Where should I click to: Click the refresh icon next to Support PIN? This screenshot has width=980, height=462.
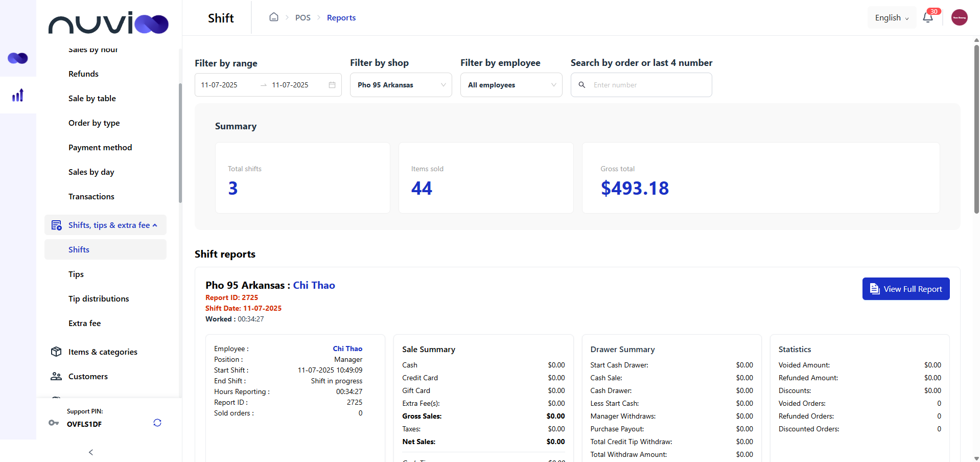[x=157, y=423]
